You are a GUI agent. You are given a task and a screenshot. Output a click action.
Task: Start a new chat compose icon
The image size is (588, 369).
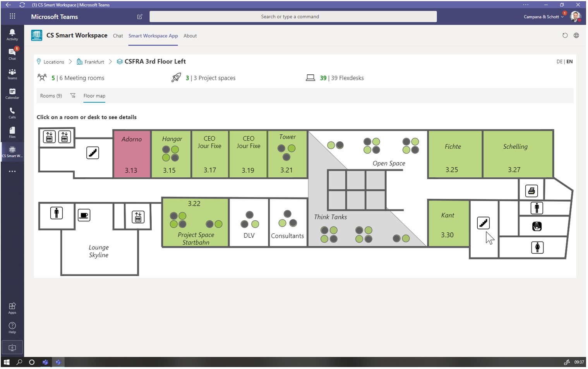140,17
